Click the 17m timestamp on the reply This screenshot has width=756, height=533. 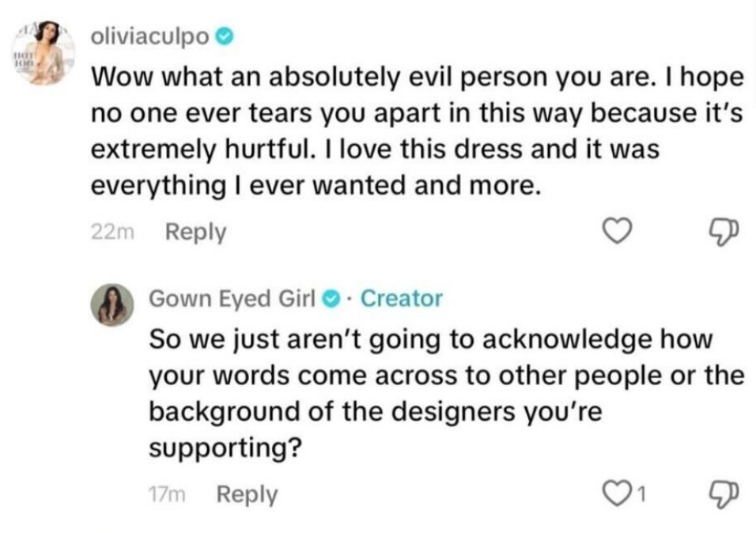click(167, 494)
